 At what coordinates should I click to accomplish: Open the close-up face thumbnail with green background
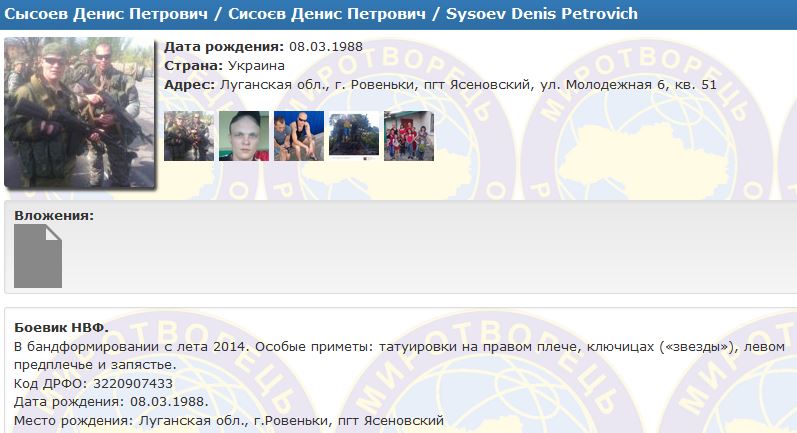(x=244, y=136)
